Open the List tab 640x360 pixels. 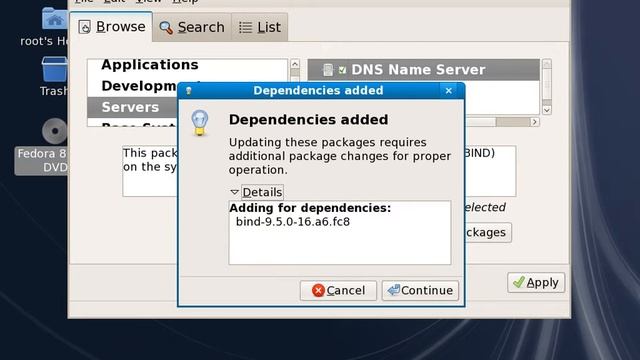click(260, 27)
